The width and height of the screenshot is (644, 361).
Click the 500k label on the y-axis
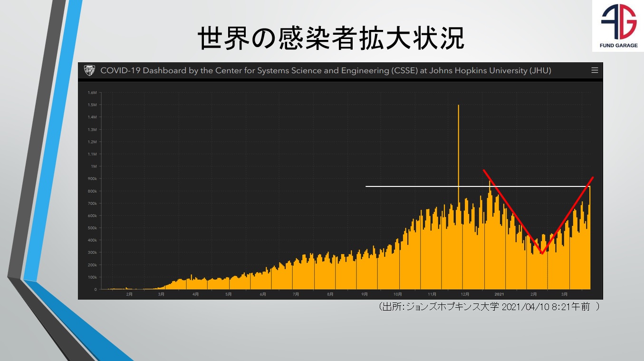click(92, 228)
